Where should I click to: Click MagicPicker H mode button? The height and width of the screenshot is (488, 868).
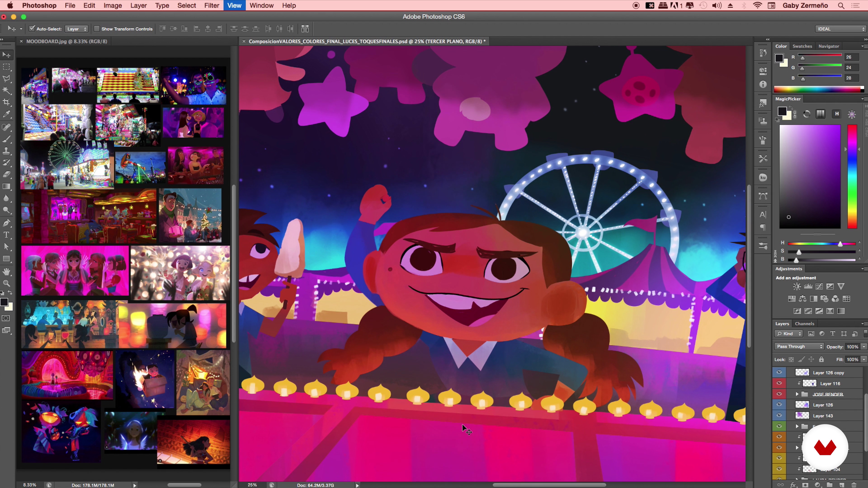(x=837, y=114)
